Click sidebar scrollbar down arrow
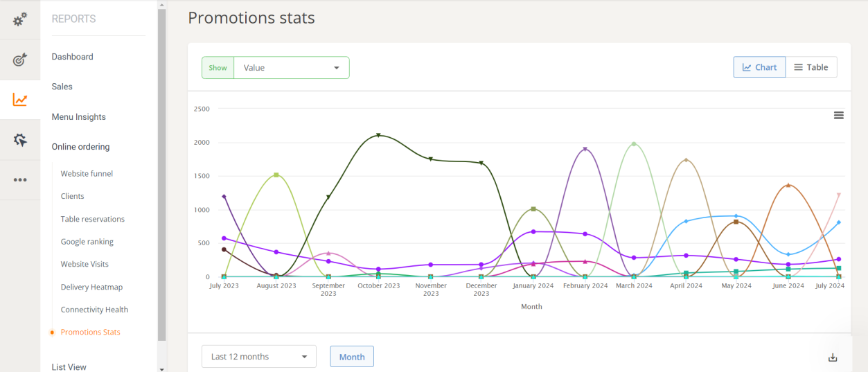868x372 pixels. pyautogui.click(x=161, y=369)
